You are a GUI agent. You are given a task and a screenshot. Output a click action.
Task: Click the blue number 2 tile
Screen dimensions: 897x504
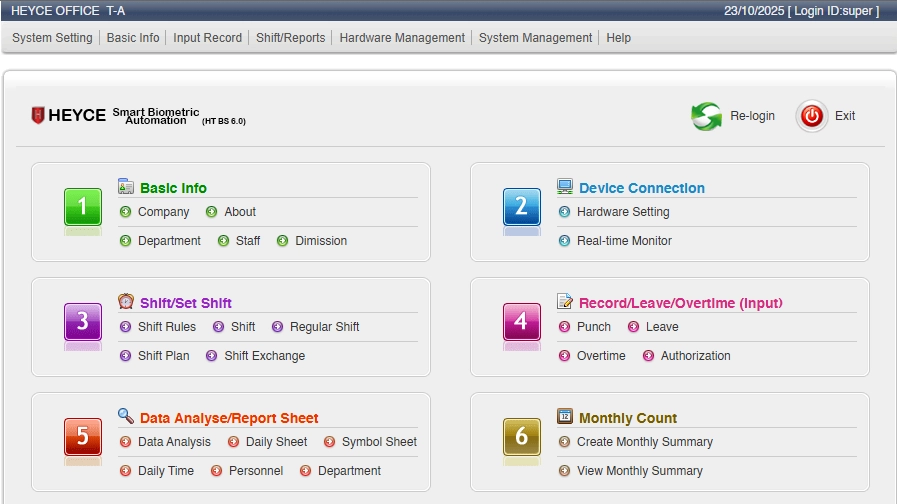pos(522,207)
